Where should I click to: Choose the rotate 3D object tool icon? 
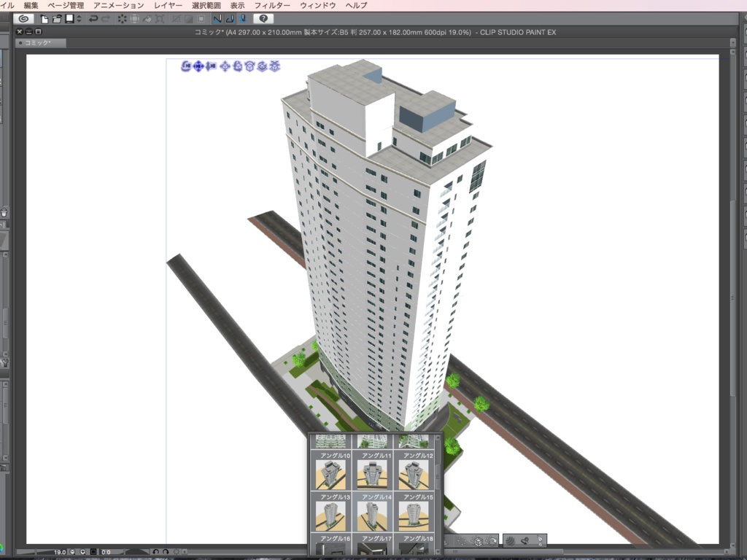[x=238, y=66]
